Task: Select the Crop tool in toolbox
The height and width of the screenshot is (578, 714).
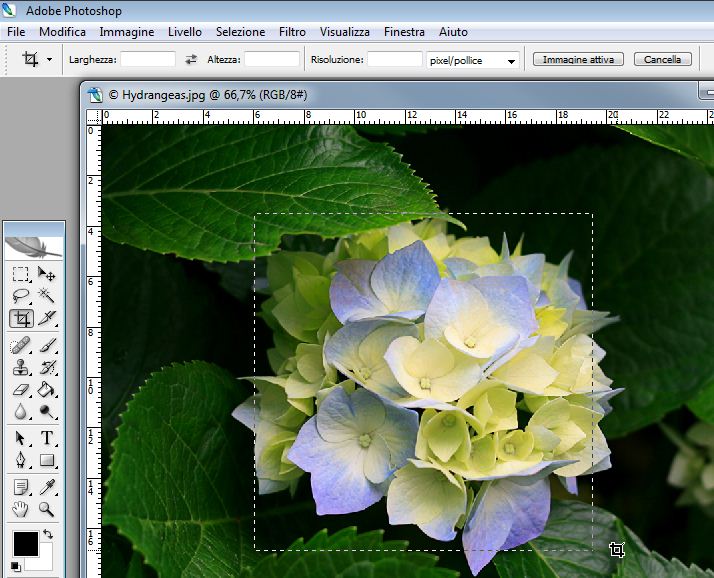Action: tap(21, 318)
